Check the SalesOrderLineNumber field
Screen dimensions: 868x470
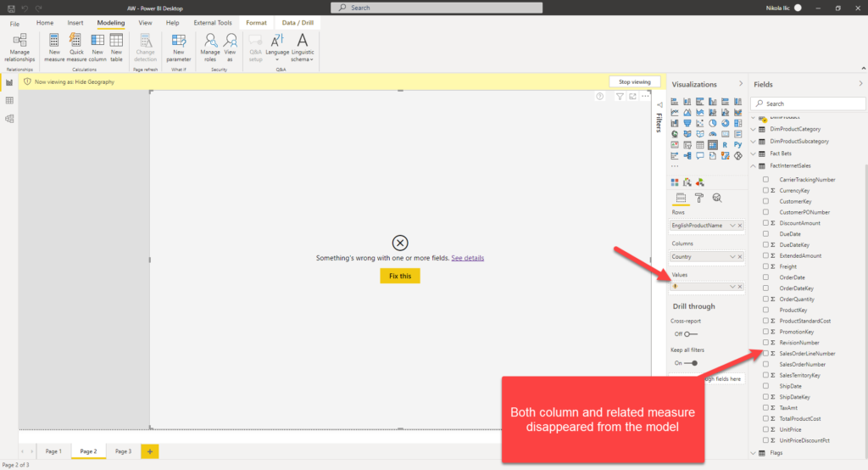[x=765, y=353]
